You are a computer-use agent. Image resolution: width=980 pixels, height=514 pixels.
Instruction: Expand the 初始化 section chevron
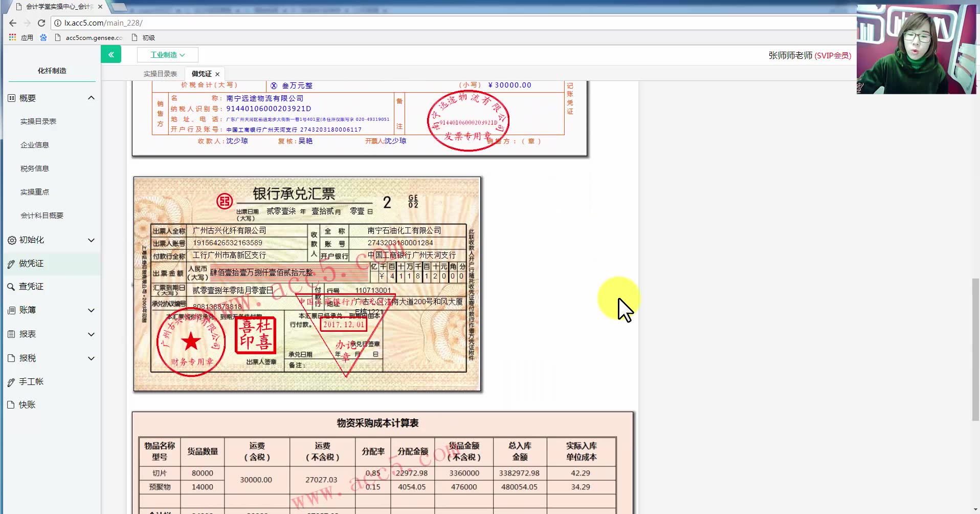[x=91, y=240]
